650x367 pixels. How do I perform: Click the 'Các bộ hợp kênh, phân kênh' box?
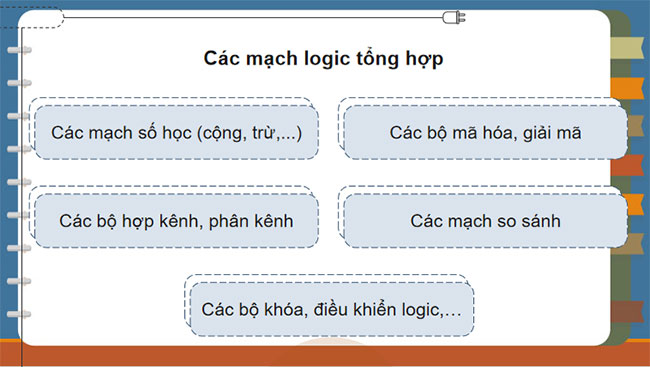click(x=177, y=221)
